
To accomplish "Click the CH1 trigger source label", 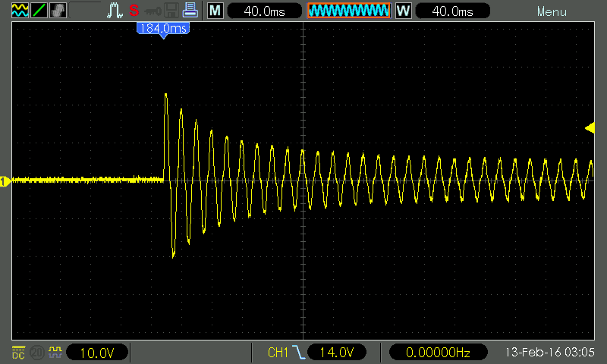I will 278,353.
